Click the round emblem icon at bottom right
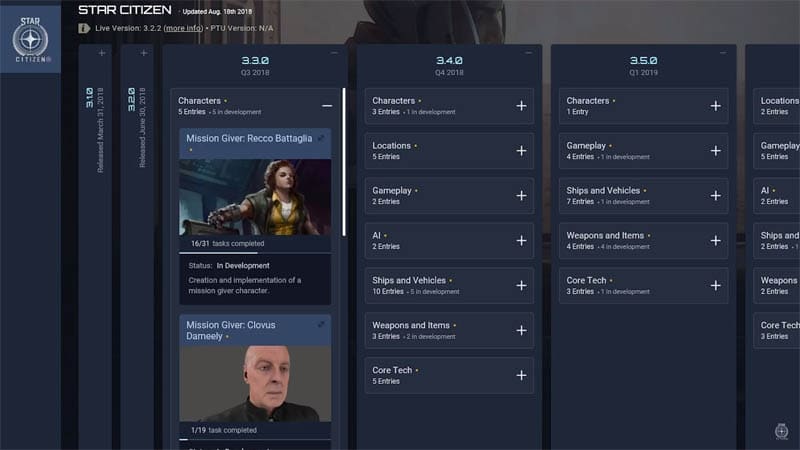This screenshot has width=800, height=450. tap(781, 431)
